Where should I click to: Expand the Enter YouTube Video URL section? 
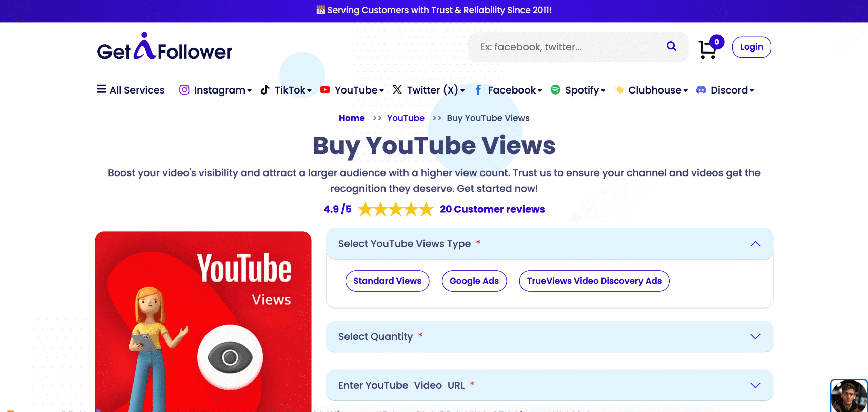click(x=550, y=385)
